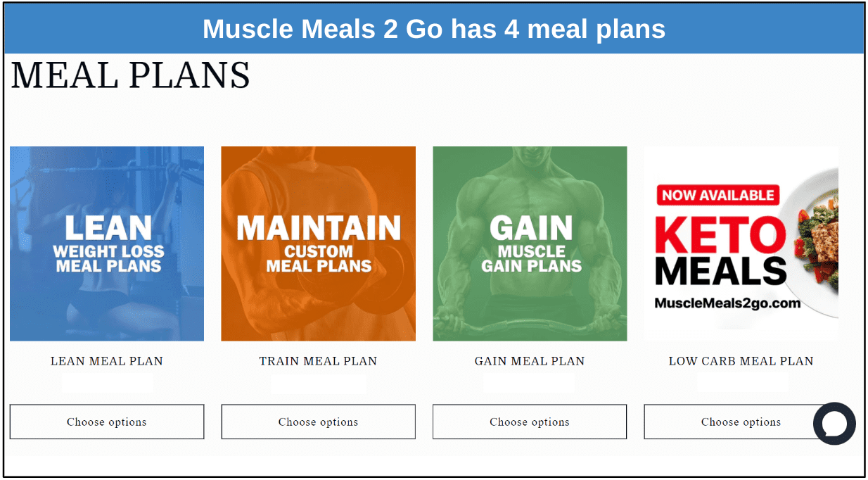Image resolution: width=868 pixels, height=480 pixels.
Task: Open the TRAIN MEAL PLAN title link
Action: point(319,361)
